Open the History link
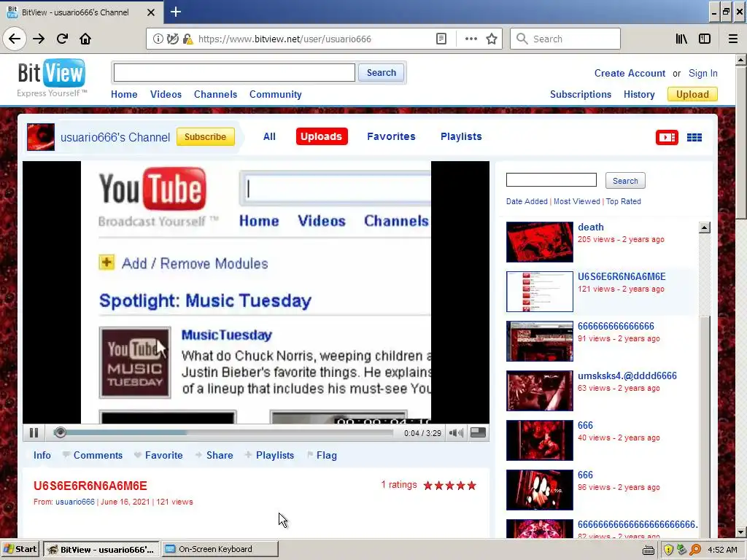Image resolution: width=747 pixels, height=560 pixels. tap(639, 94)
